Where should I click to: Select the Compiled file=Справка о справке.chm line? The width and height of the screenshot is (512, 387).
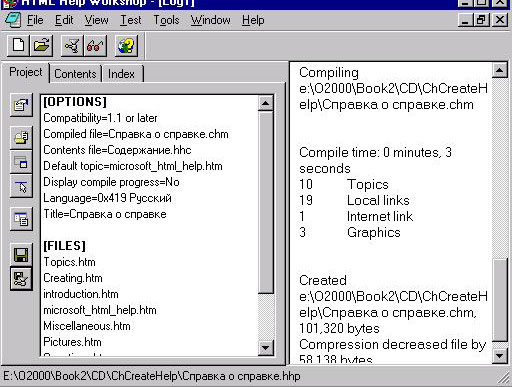tap(136, 134)
